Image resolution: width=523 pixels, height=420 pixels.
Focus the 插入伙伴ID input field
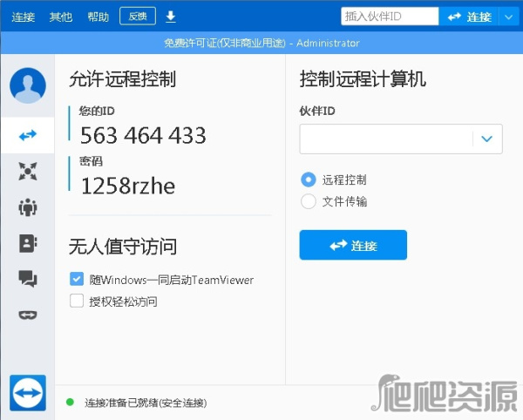[390, 17]
